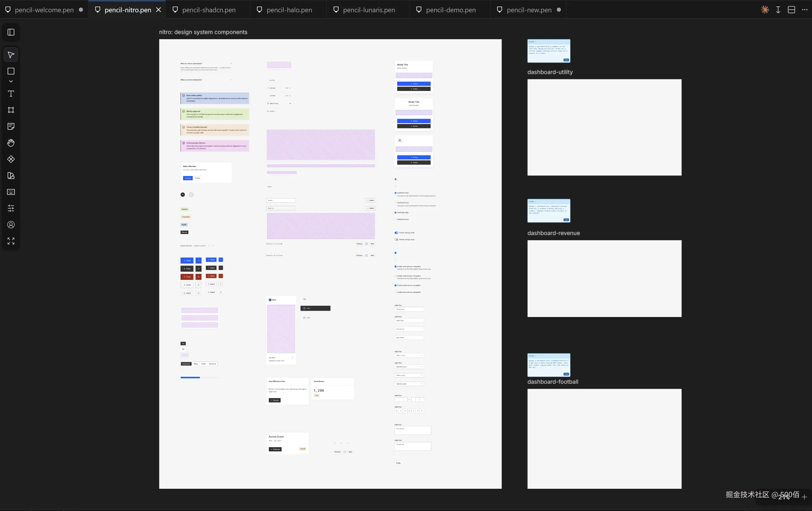812x511 pixels.
Task: Click the fullscreen expand arrows icon
Action: (x=11, y=241)
